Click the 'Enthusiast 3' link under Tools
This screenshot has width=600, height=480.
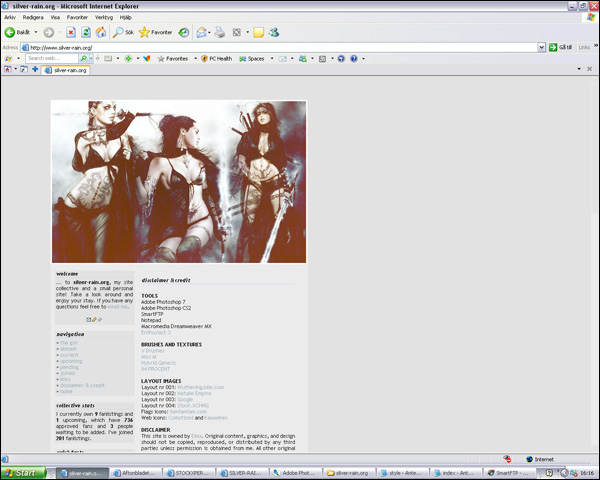pyautogui.click(x=156, y=333)
